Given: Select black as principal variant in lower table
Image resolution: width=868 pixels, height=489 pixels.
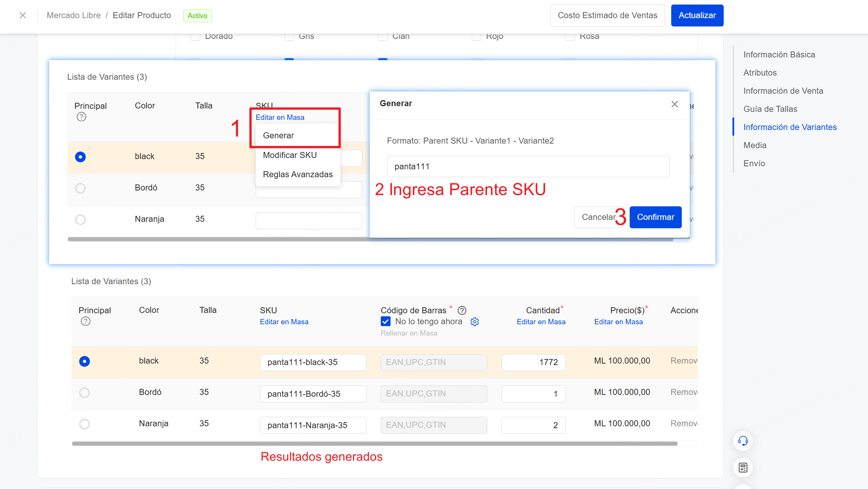Looking at the screenshot, I should pyautogui.click(x=85, y=362).
